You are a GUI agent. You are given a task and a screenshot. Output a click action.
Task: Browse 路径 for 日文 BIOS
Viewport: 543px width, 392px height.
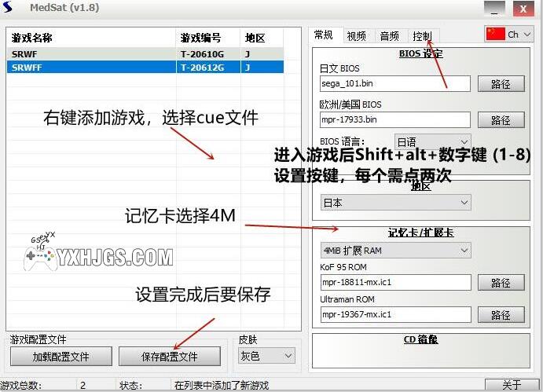[501, 84]
